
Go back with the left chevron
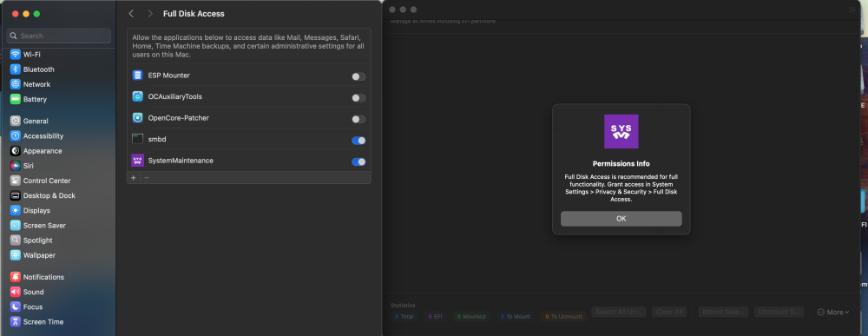(131, 13)
